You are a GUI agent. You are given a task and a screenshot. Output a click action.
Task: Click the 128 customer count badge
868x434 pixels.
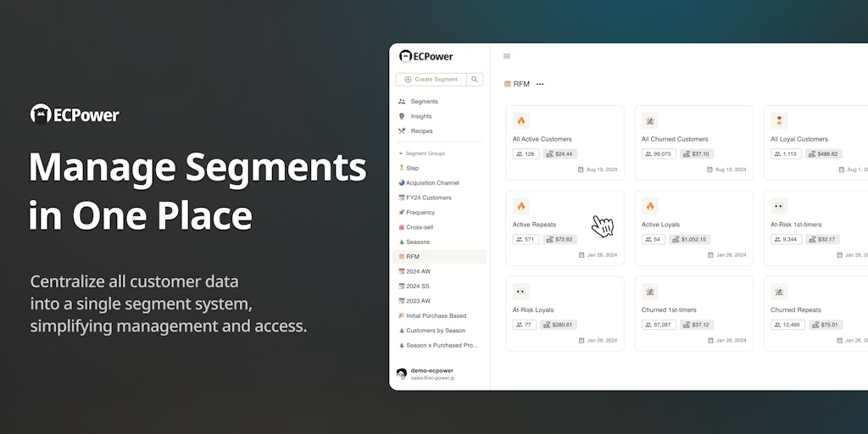pyautogui.click(x=526, y=154)
